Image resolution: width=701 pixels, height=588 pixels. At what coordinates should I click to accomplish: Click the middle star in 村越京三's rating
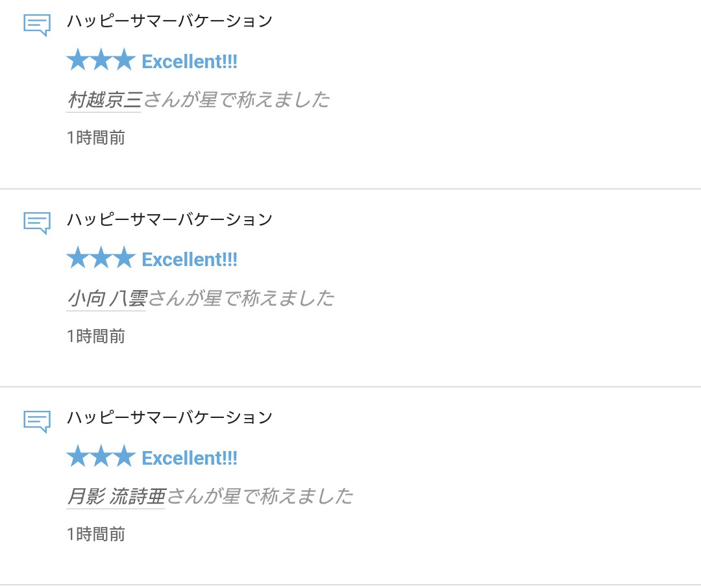click(101, 61)
